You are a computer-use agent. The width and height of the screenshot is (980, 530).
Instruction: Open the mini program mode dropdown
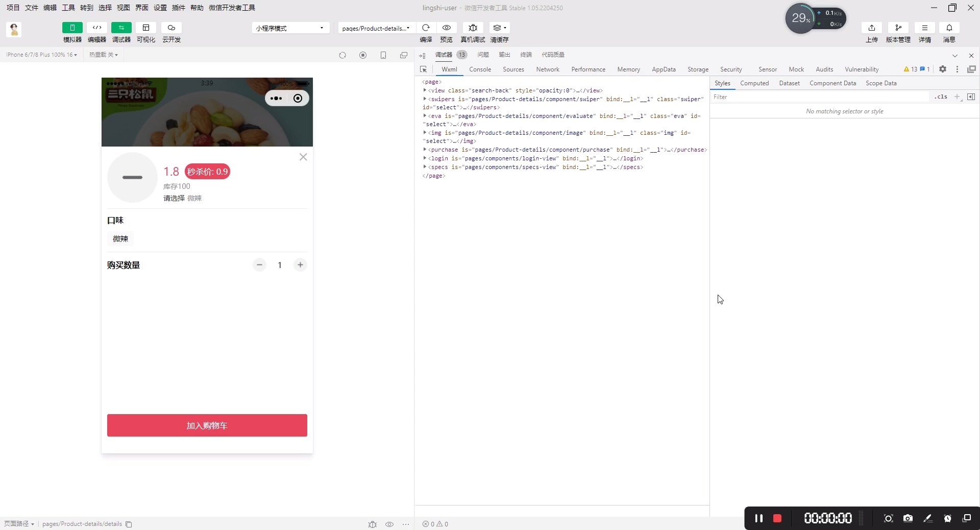coord(290,28)
